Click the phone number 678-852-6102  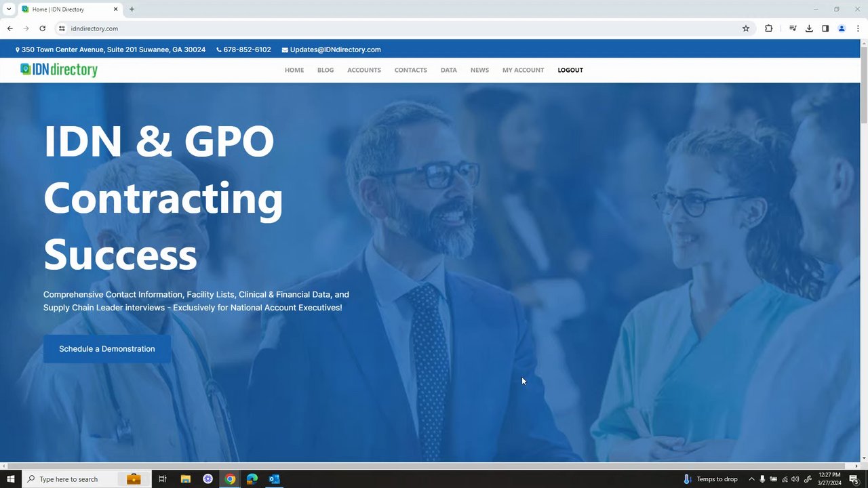click(247, 49)
